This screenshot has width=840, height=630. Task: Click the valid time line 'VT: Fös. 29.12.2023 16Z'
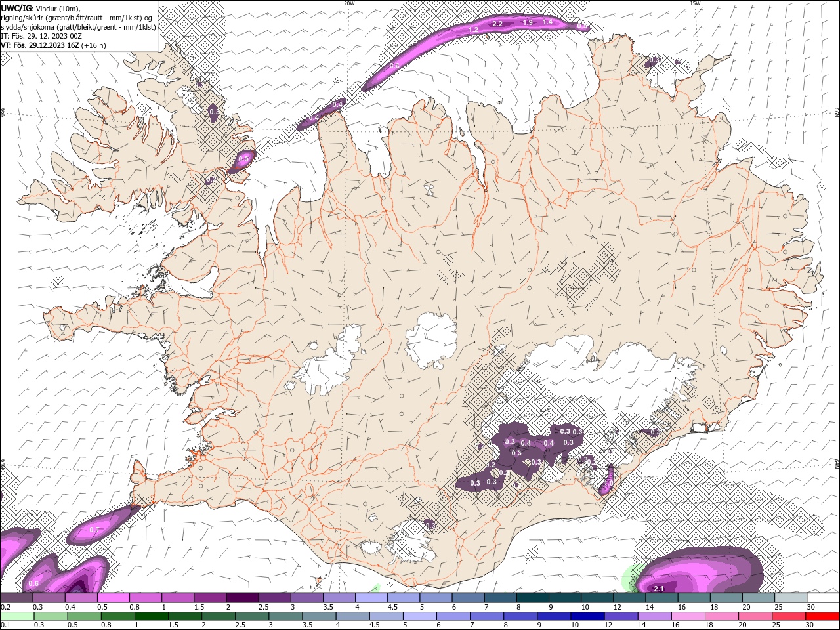pyautogui.click(x=40, y=45)
